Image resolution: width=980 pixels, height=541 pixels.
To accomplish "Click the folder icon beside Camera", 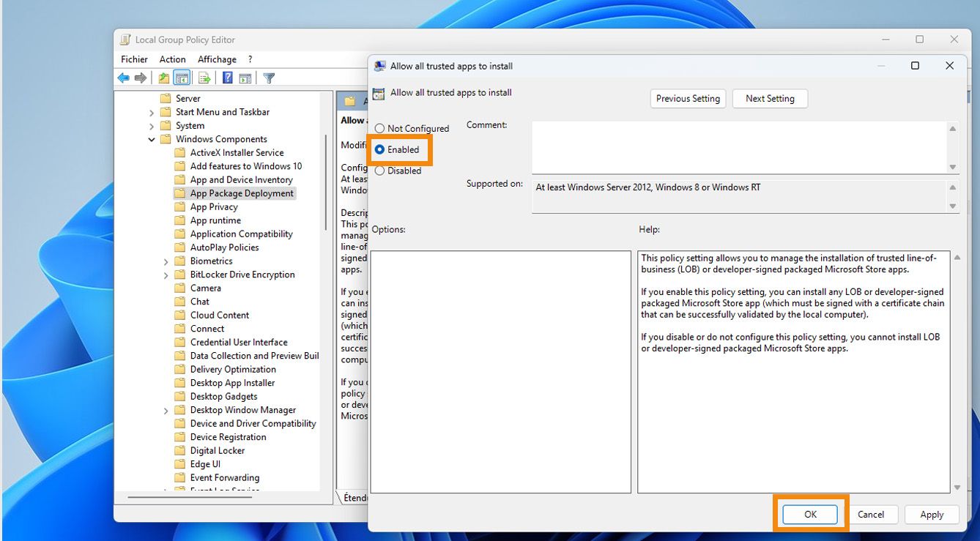I will (x=180, y=288).
